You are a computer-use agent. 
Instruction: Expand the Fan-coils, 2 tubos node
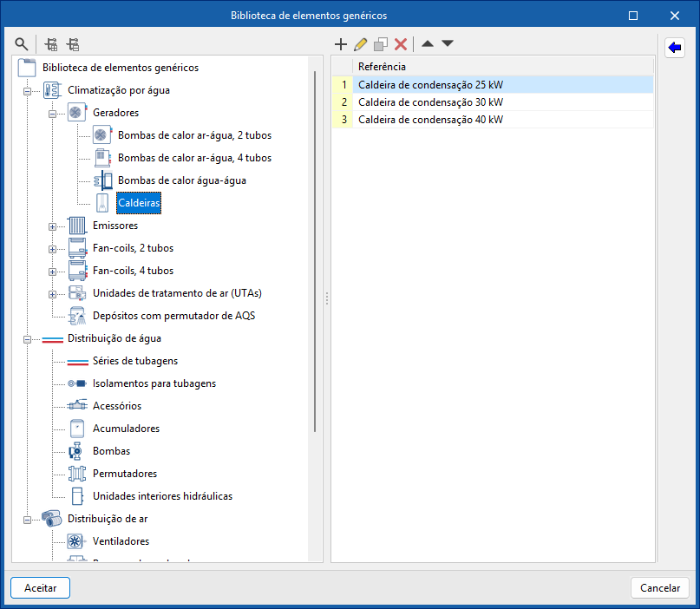(x=52, y=249)
